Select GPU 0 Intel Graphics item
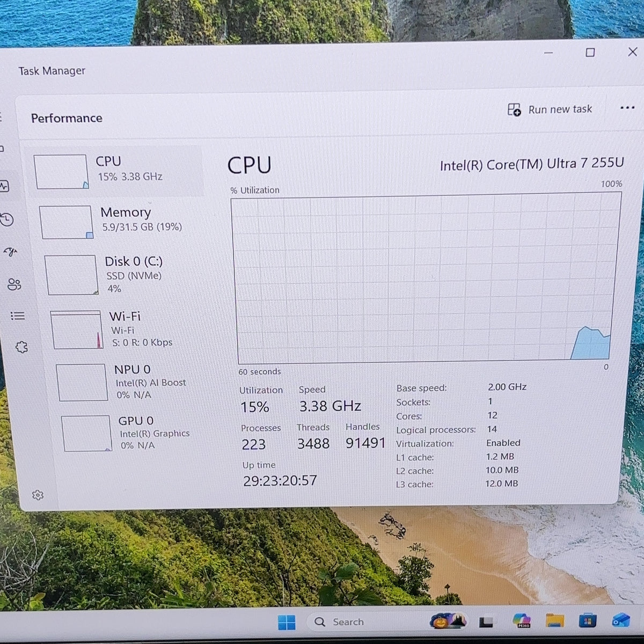The height and width of the screenshot is (644, 644). tap(141, 433)
